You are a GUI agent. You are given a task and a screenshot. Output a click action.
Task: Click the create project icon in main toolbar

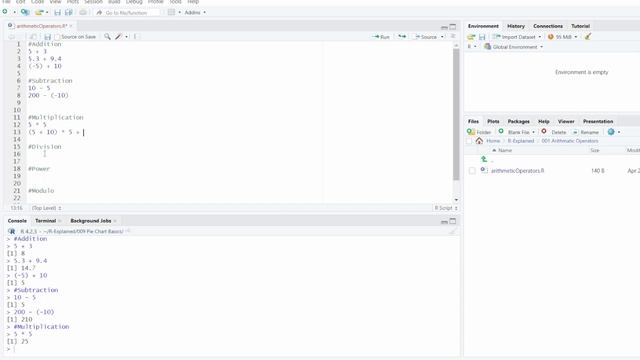25,12
